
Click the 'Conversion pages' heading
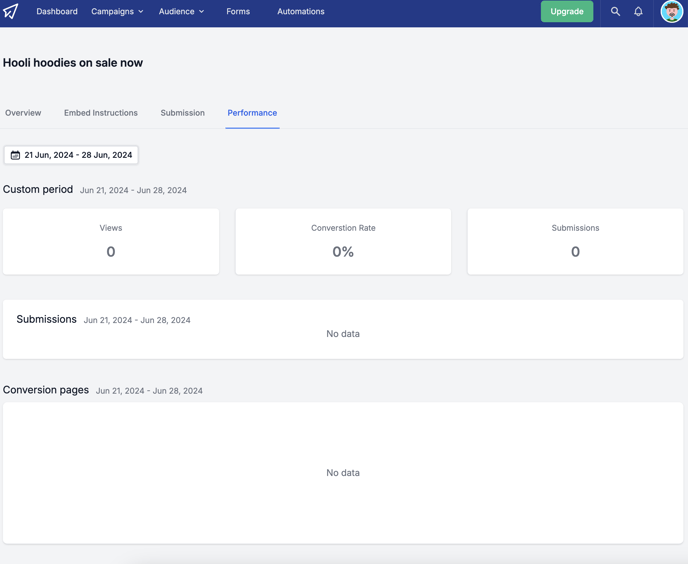point(46,390)
